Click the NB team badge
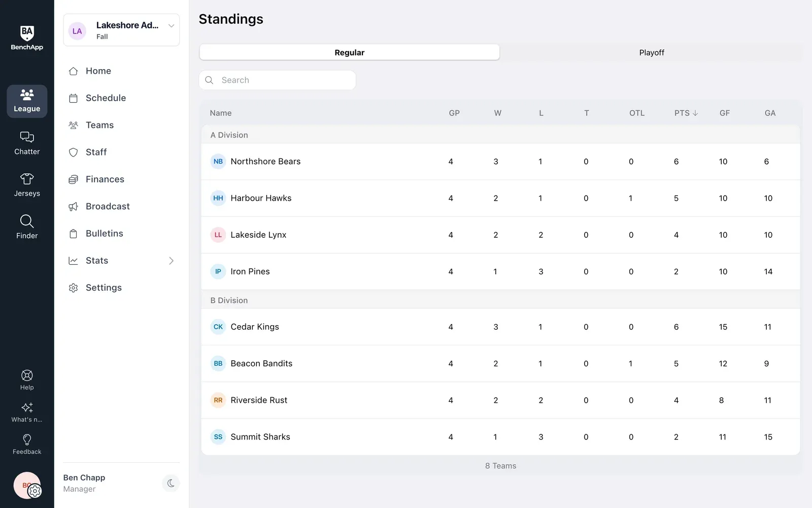 tap(218, 162)
